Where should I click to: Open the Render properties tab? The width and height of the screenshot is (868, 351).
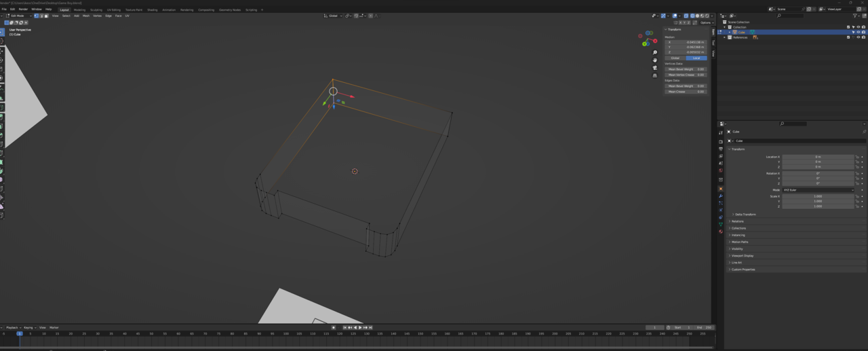[721, 142]
